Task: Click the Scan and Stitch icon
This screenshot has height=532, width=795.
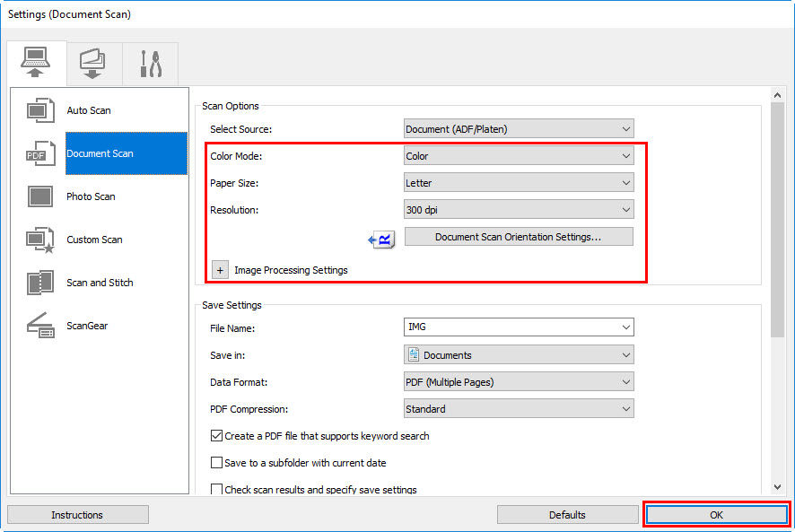Action: click(39, 283)
